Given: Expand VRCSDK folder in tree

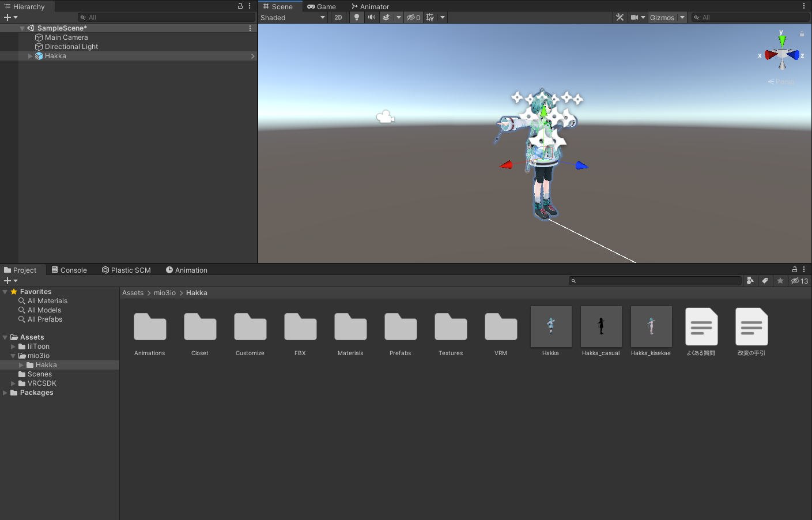Looking at the screenshot, I should point(13,383).
